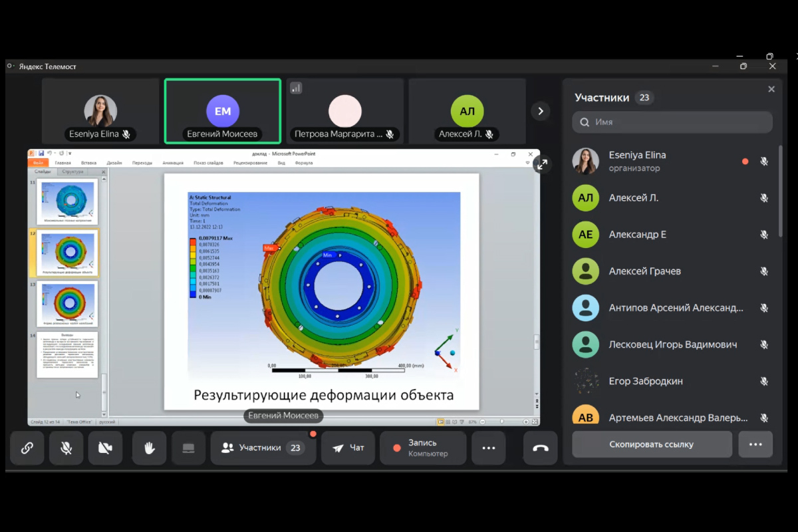Expand shared presentation to fullscreen

coord(542,164)
